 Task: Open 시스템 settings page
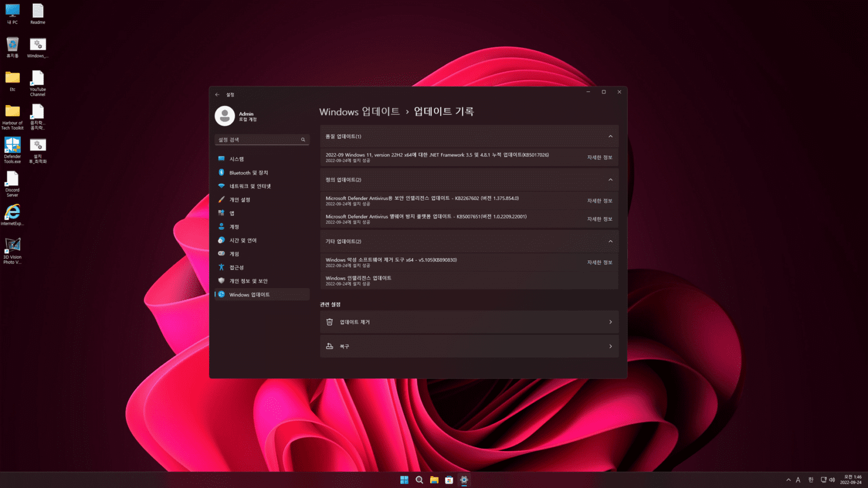(262, 159)
